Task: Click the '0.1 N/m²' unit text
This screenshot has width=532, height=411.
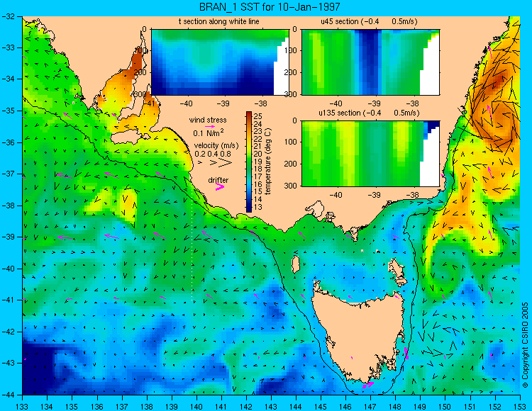Action: coord(209,133)
